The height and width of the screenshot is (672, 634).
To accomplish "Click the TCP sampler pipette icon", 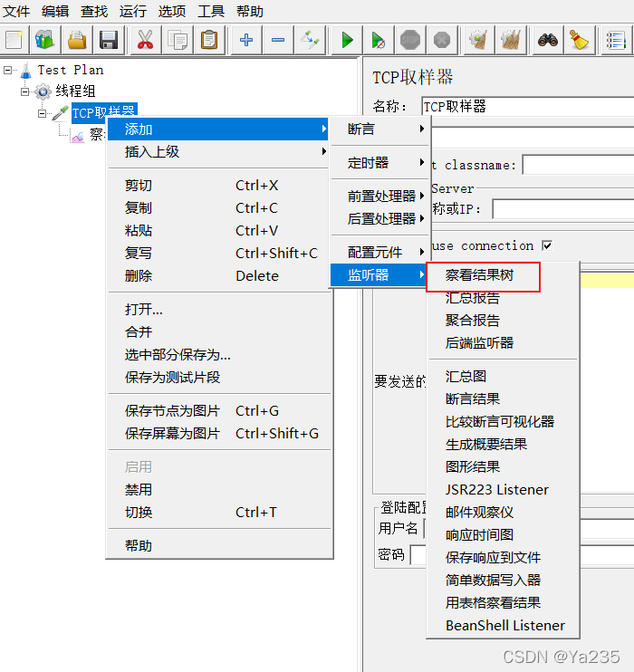I will pyautogui.click(x=60, y=112).
